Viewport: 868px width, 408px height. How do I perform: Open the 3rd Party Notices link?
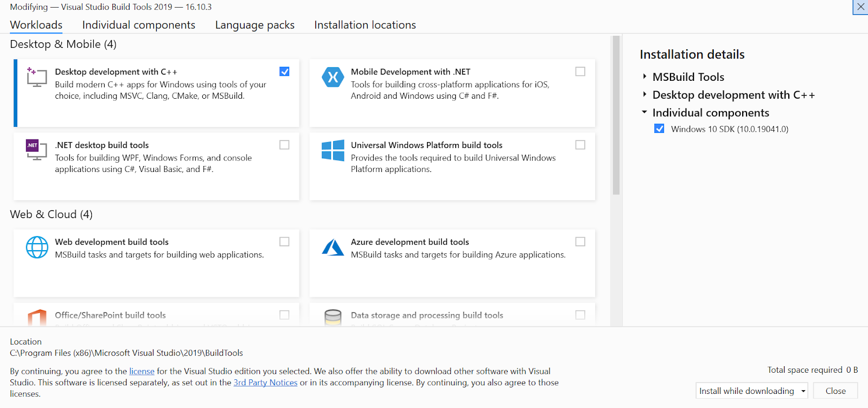coord(265,382)
